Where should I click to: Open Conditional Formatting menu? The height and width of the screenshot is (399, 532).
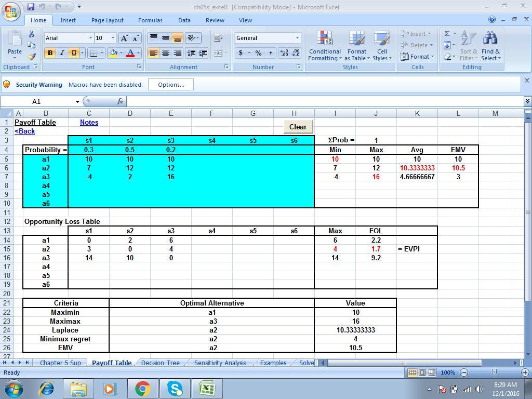[x=325, y=46]
